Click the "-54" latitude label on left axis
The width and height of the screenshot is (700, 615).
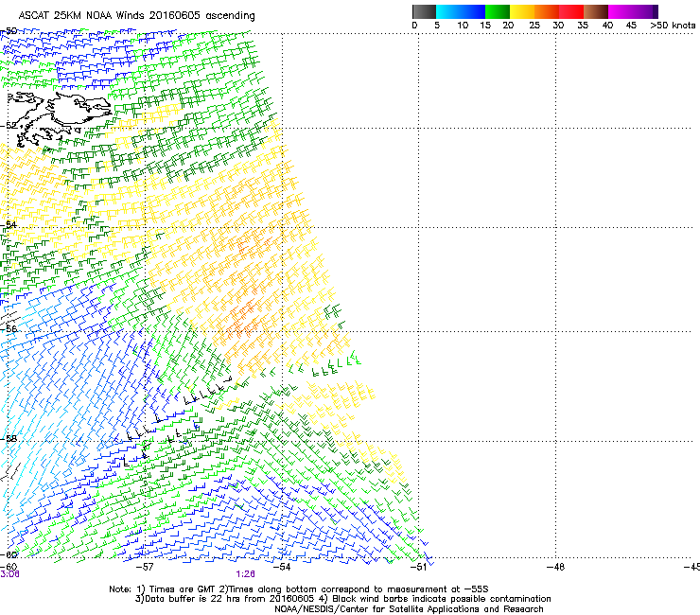(9, 224)
